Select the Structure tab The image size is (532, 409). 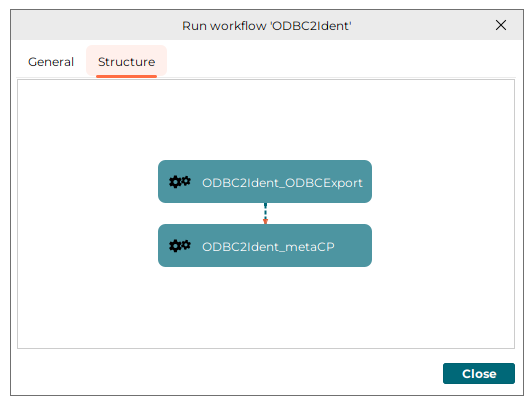(127, 62)
